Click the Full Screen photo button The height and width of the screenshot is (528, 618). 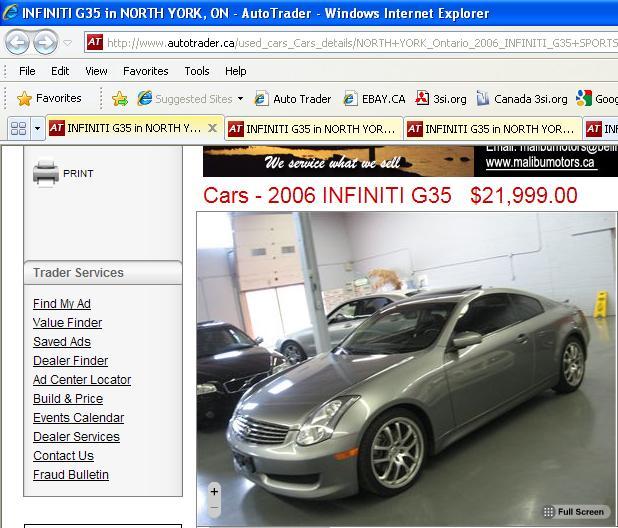point(574,512)
